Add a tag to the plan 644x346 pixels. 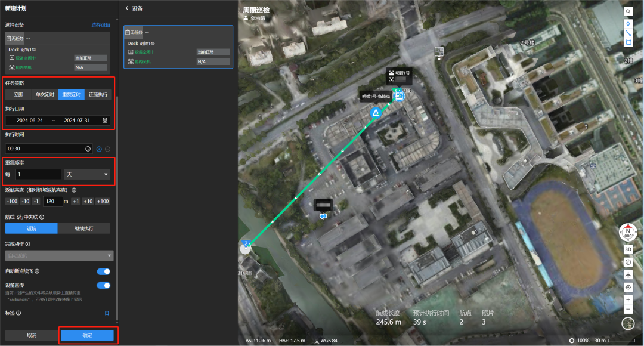tap(107, 313)
